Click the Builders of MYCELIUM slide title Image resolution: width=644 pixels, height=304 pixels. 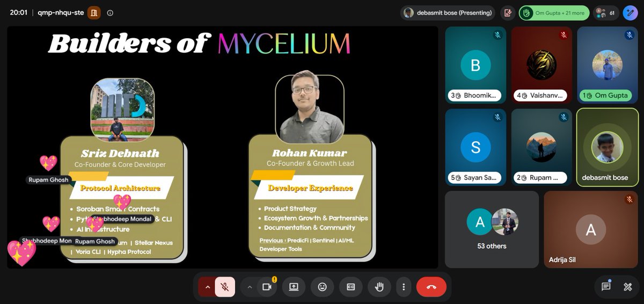199,44
